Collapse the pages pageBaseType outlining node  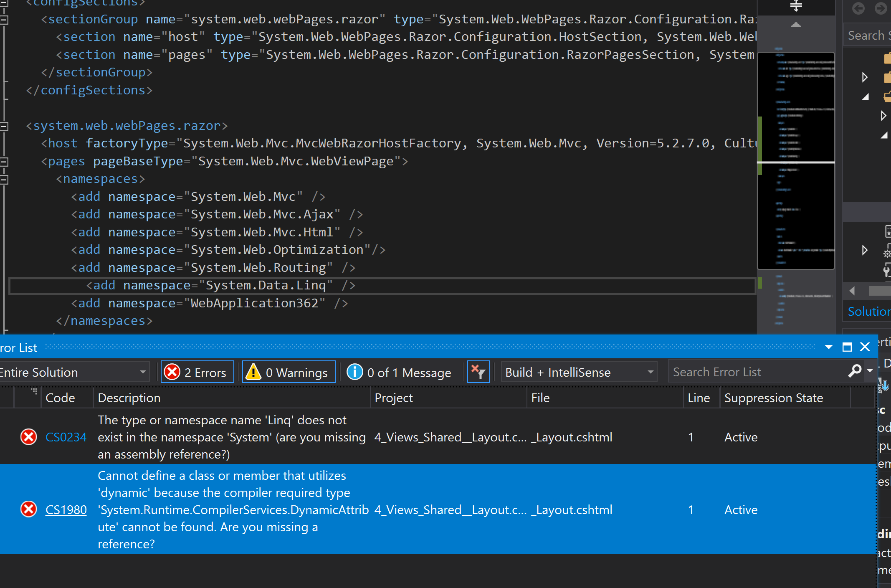[4, 162]
